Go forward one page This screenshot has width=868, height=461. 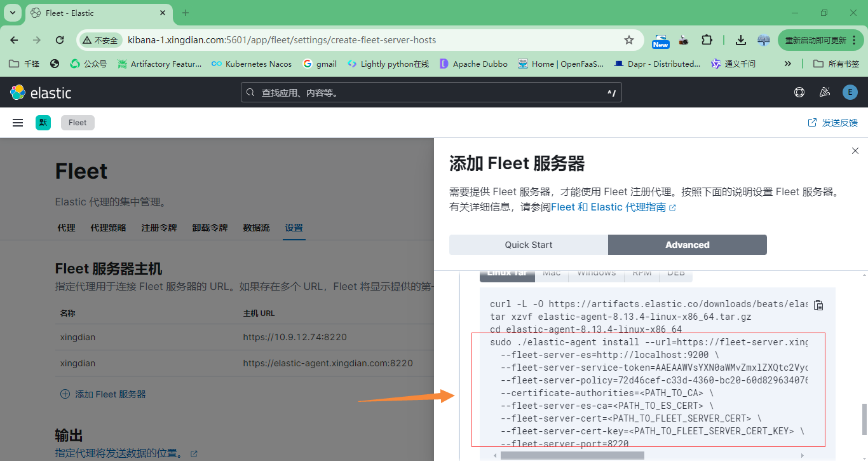coord(37,40)
